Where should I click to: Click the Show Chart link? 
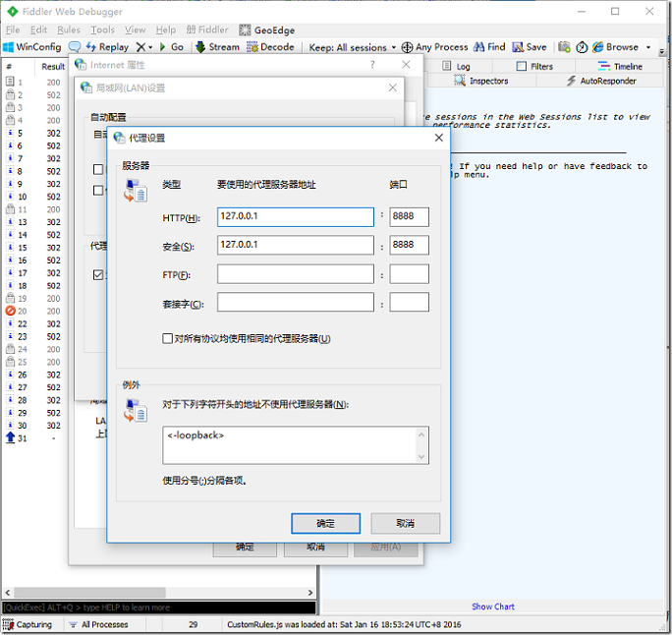(493, 606)
